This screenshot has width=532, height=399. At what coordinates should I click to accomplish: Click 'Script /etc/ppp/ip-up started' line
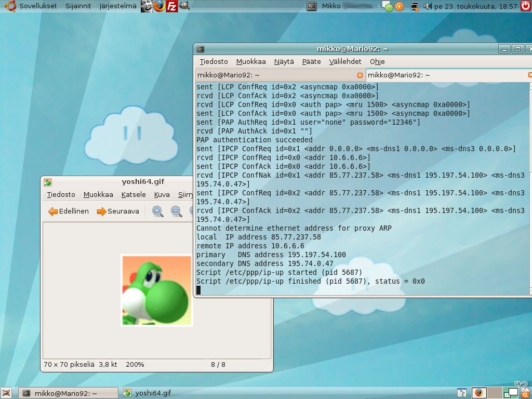[279, 272]
